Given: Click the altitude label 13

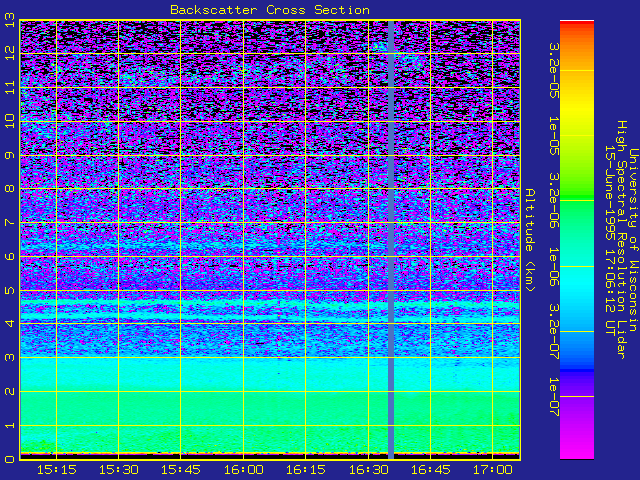Looking at the screenshot, I should (10, 20).
